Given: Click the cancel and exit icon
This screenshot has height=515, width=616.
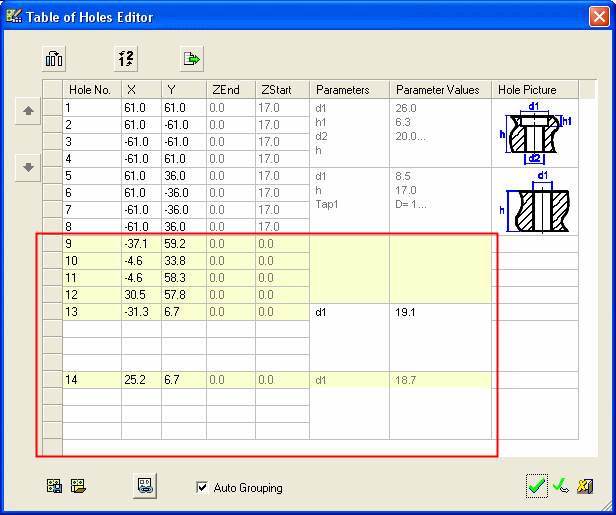Looking at the screenshot, I should [x=586, y=486].
